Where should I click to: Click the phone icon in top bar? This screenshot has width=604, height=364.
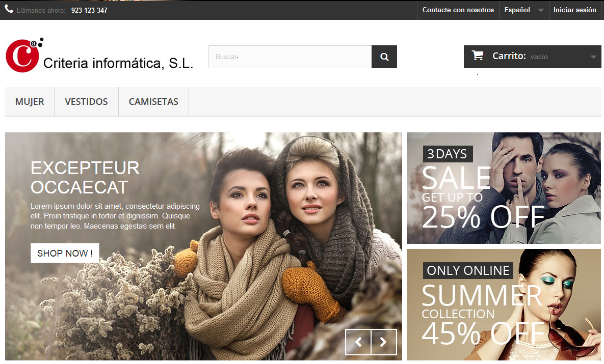(9, 9)
